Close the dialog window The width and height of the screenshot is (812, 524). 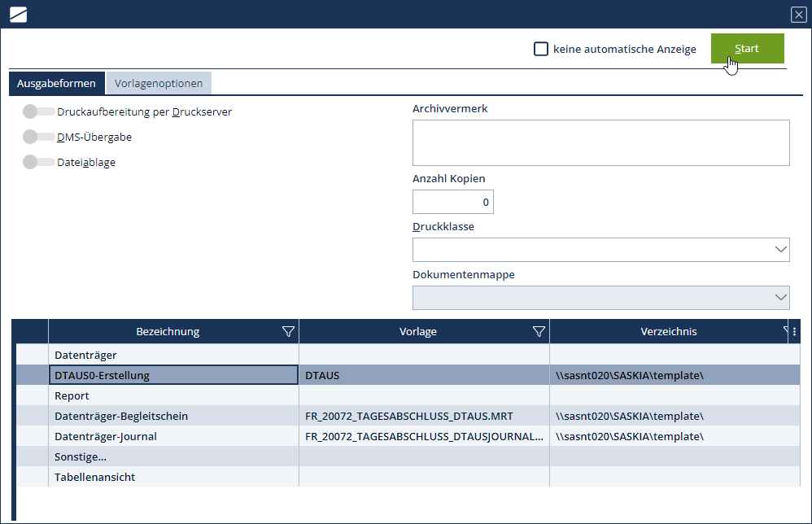pyautogui.click(x=798, y=15)
